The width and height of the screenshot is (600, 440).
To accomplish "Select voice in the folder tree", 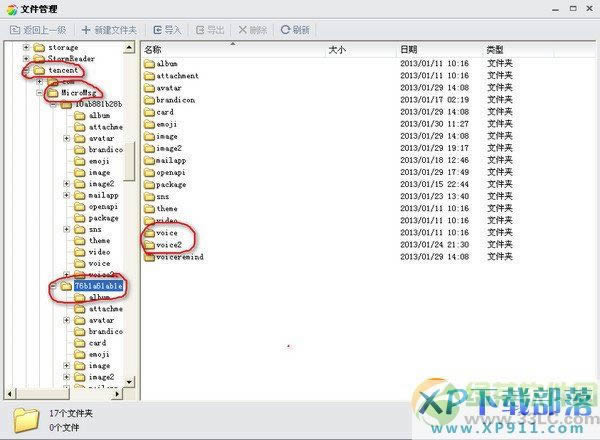I will click(99, 264).
